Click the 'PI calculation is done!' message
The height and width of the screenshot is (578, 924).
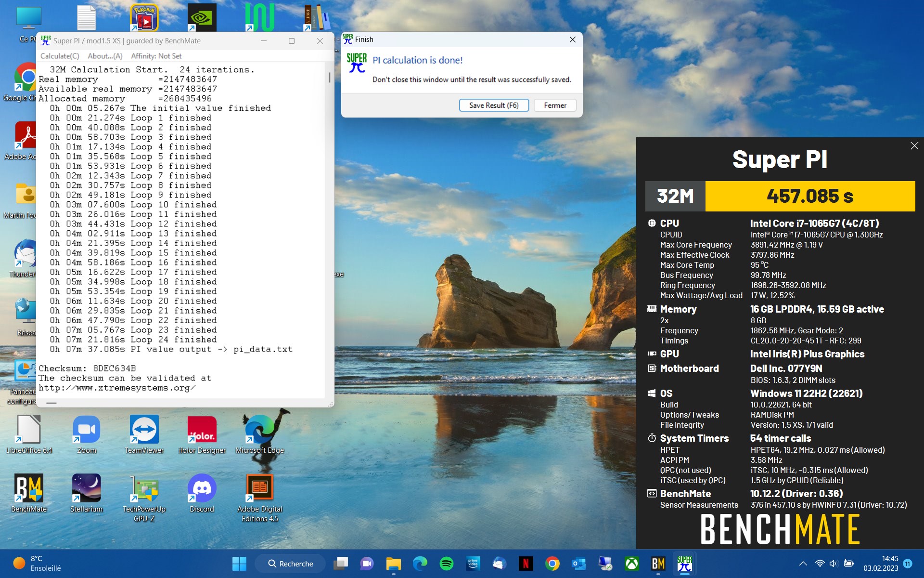417,60
